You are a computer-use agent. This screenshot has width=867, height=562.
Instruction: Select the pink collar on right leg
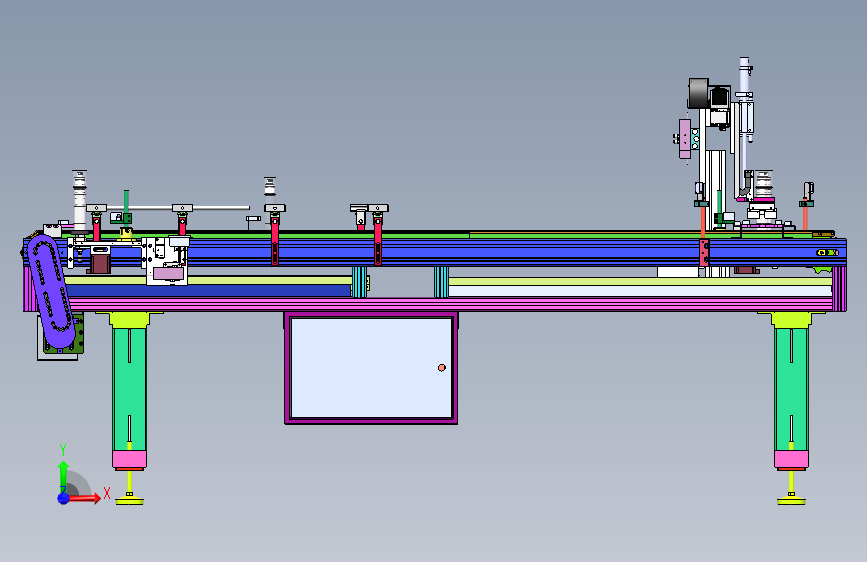(x=791, y=459)
